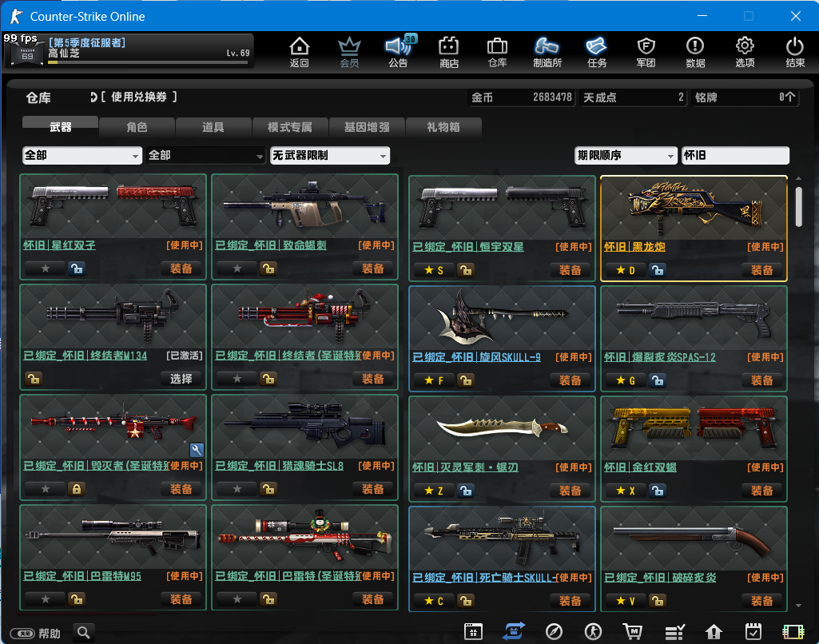Click the 怀旧 search input field
819x644 pixels.
pyautogui.click(x=735, y=156)
